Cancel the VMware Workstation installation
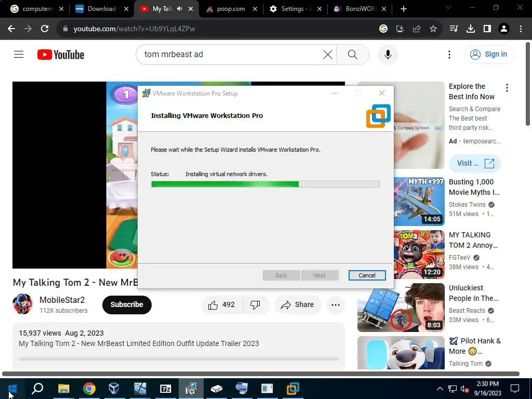The image size is (532, 399). [x=367, y=275]
